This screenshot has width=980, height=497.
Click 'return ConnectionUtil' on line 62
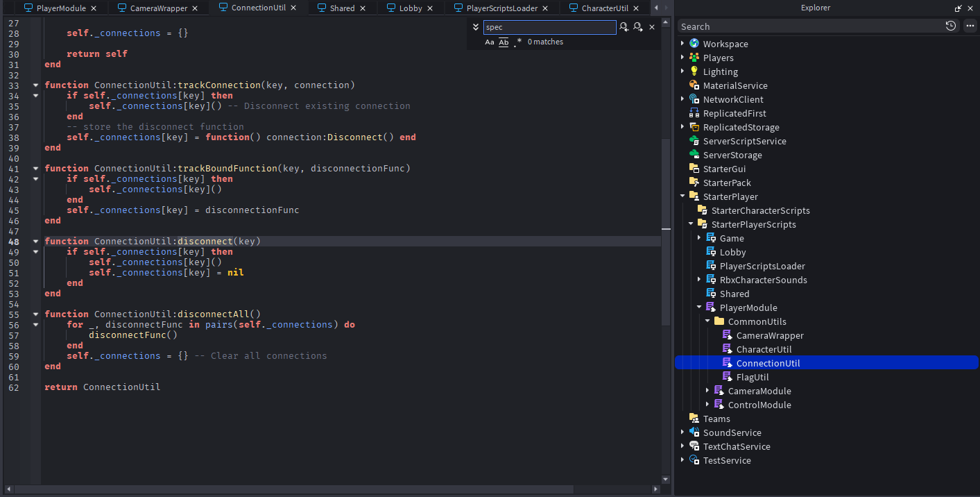point(103,387)
